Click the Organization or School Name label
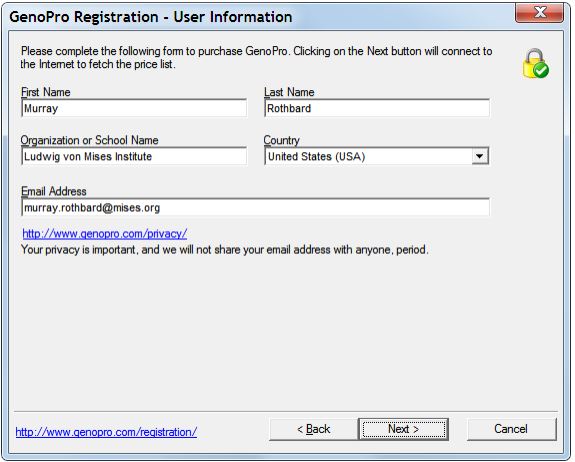The height and width of the screenshot is (462, 575). [89, 140]
